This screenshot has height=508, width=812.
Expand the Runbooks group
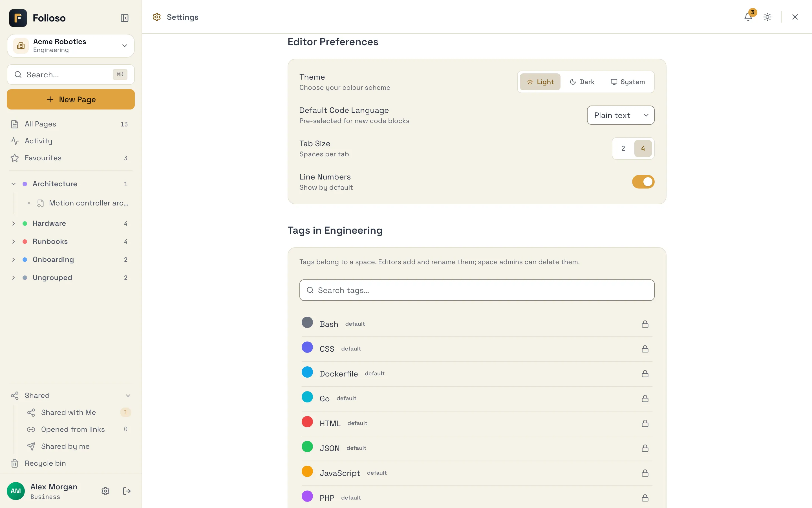point(14,242)
